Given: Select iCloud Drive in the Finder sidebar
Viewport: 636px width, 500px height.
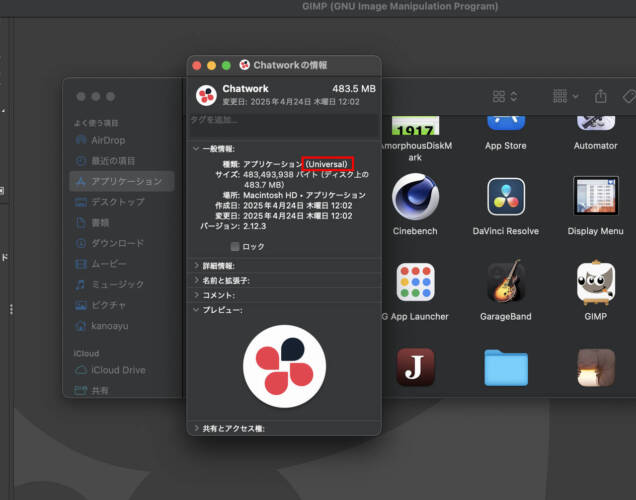Looking at the screenshot, I should point(122,370).
